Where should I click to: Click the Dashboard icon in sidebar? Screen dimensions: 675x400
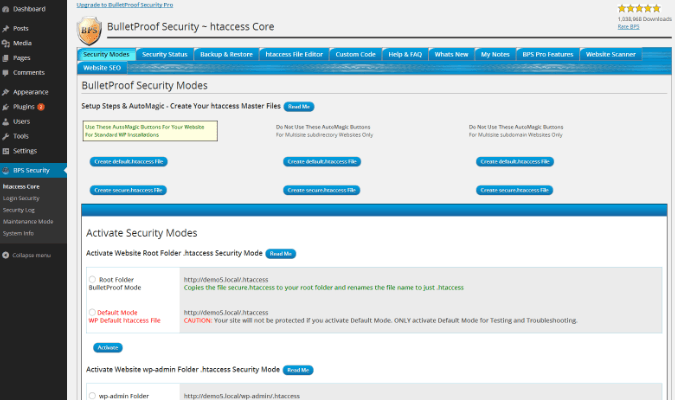[x=6, y=9]
